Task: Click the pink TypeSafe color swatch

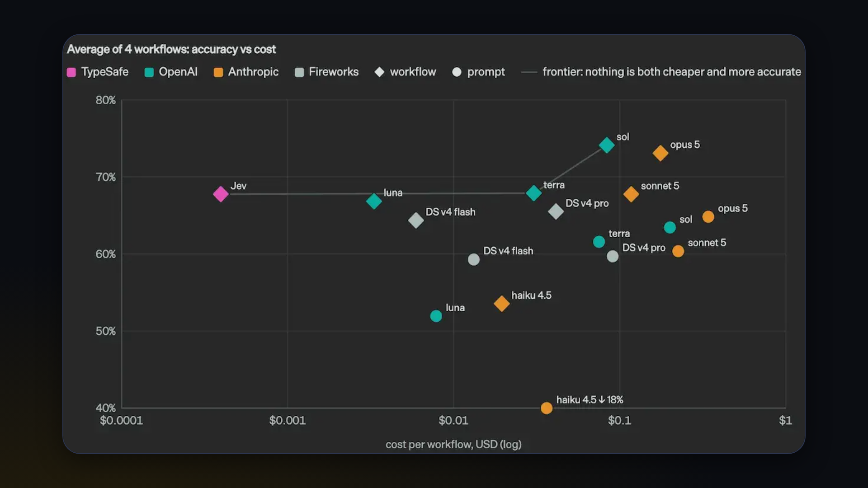Action: point(71,72)
